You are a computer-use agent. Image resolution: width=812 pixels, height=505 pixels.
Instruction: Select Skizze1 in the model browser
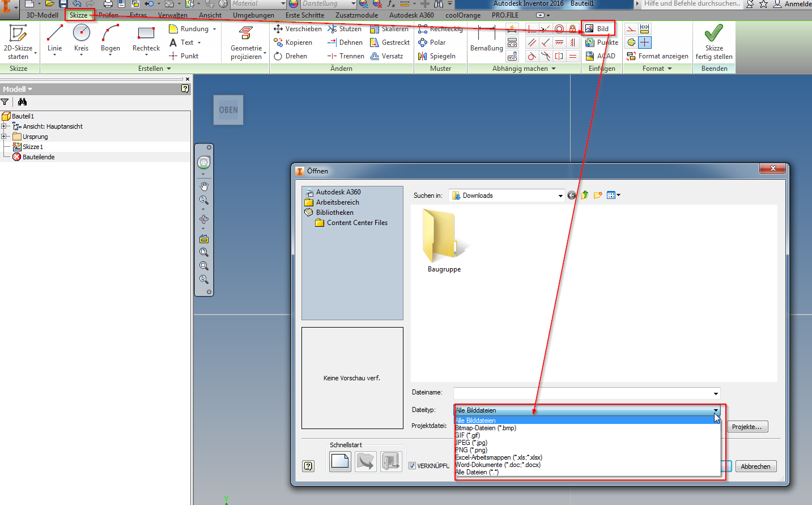tap(33, 147)
